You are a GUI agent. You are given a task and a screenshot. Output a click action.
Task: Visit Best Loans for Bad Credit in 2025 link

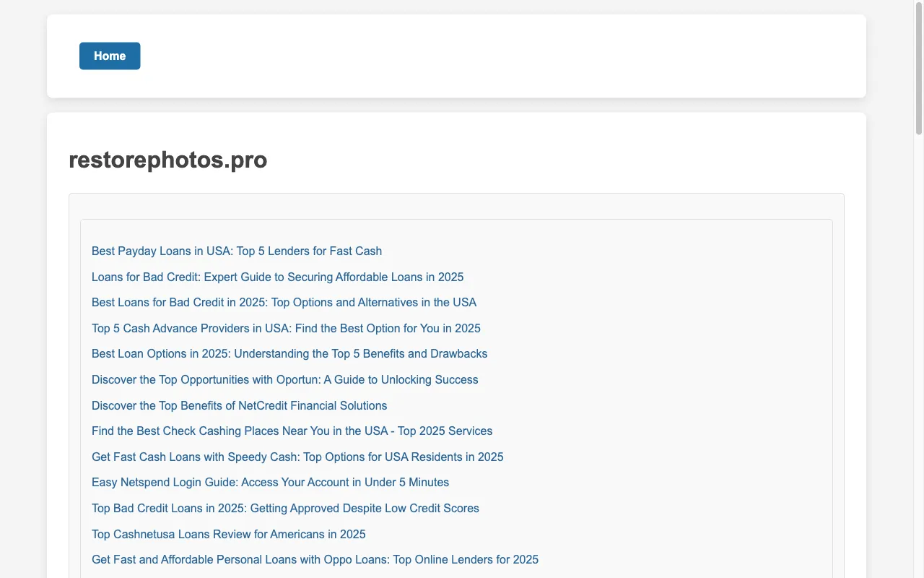284,303
